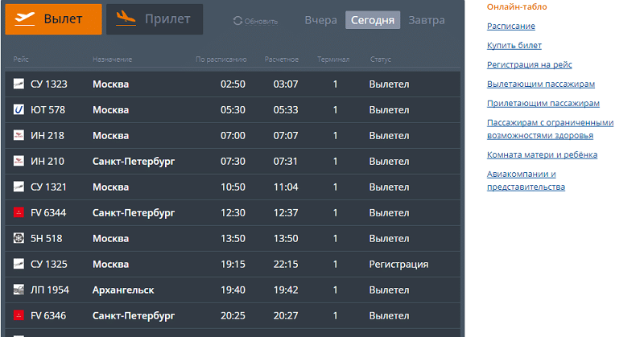This screenshot has width=644, height=337.
Task: Show flights for Вчера
Action: [x=320, y=20]
